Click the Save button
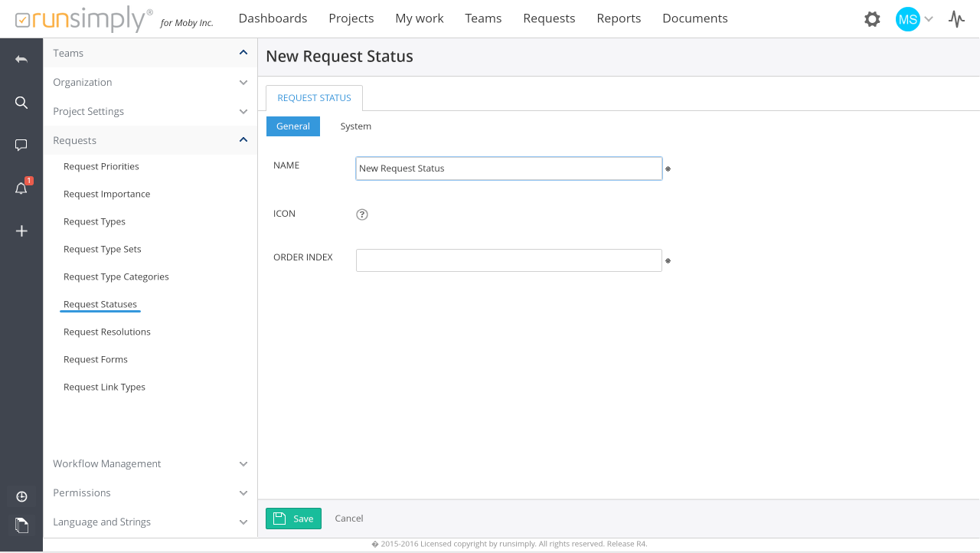 (293, 519)
